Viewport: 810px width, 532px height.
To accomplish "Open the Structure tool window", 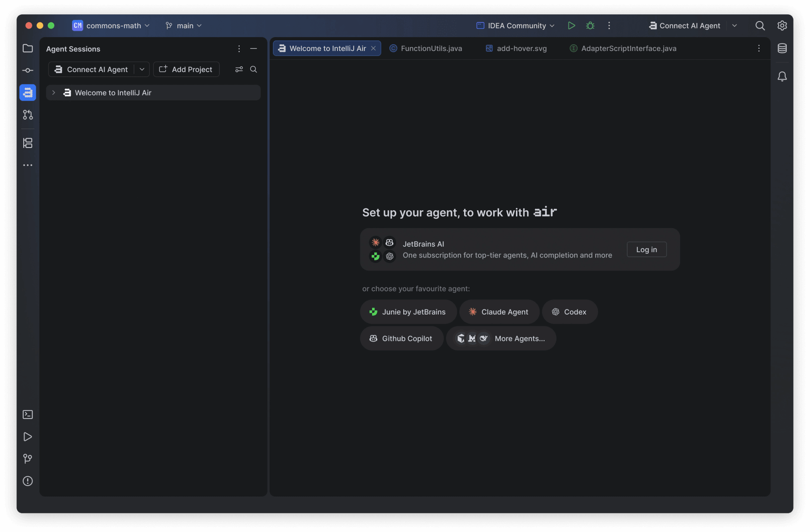I will coord(27,143).
